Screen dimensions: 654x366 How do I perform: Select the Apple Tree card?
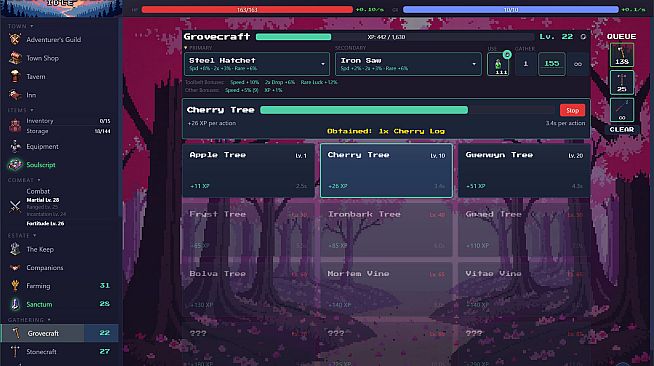pyautogui.click(x=249, y=170)
